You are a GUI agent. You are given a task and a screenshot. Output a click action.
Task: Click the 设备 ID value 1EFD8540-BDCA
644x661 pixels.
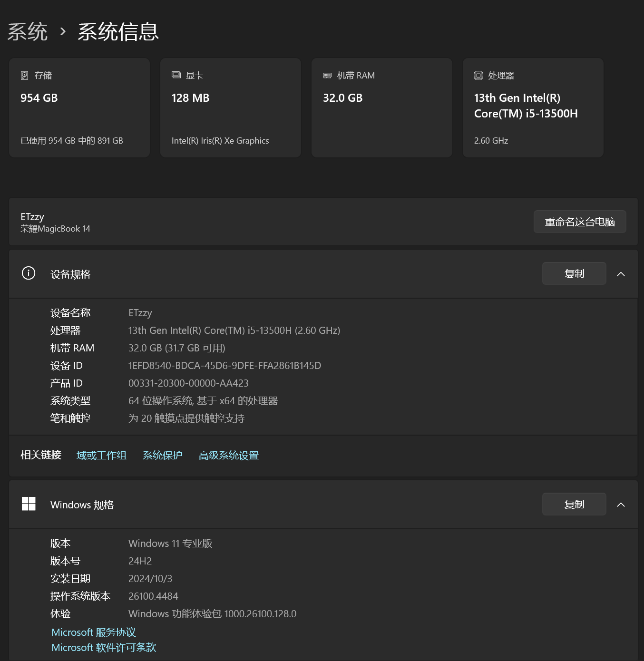point(224,366)
